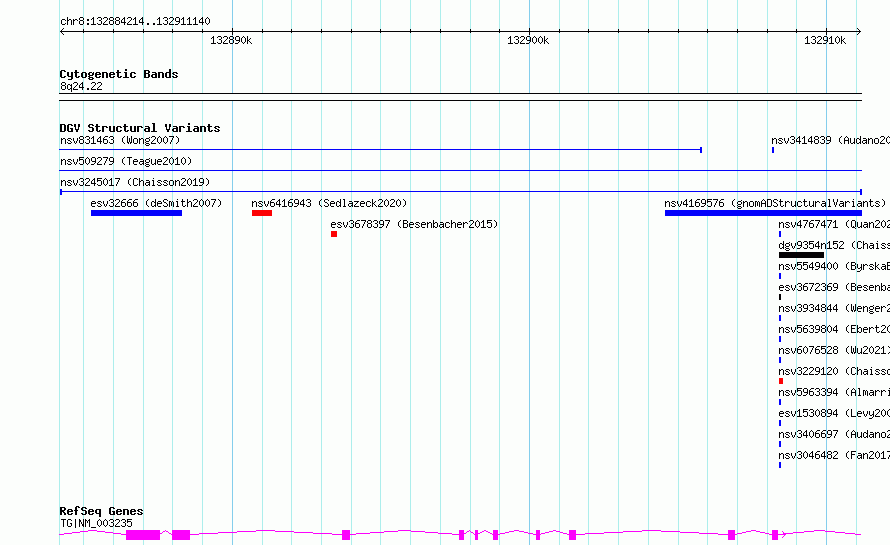Click the 132910k ruler position label
The image size is (890, 545).
(825, 40)
